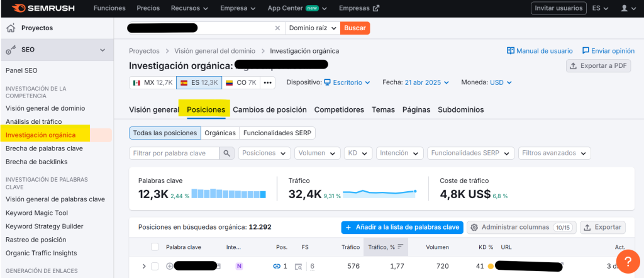Click the orange Buscar button
644x278 pixels.
point(355,28)
